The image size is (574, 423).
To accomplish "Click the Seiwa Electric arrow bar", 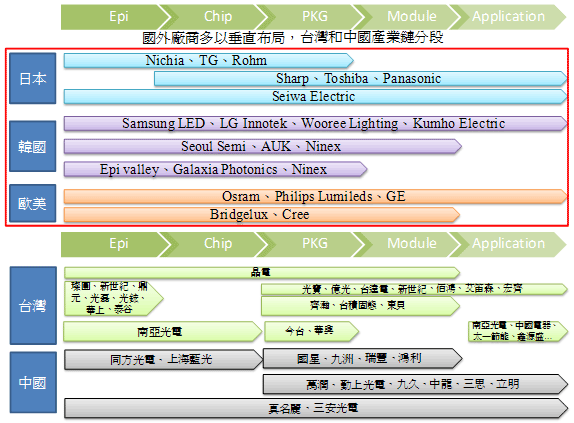I will point(316,97).
